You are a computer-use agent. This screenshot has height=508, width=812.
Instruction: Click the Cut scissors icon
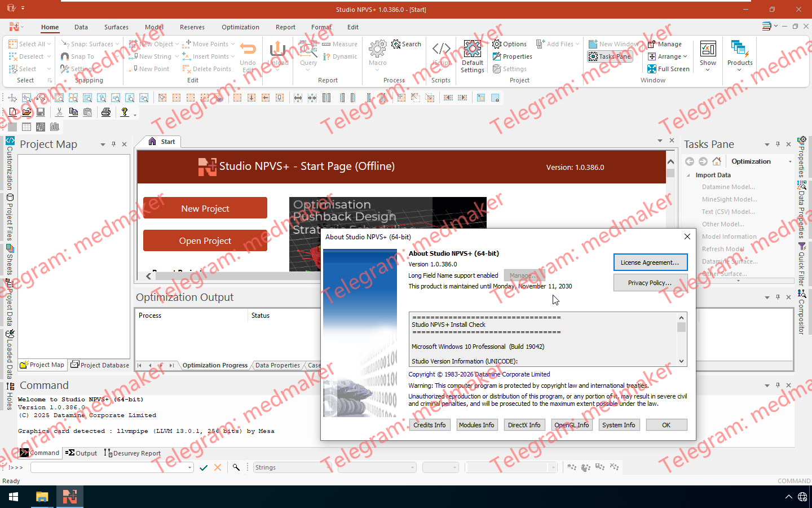coord(59,112)
